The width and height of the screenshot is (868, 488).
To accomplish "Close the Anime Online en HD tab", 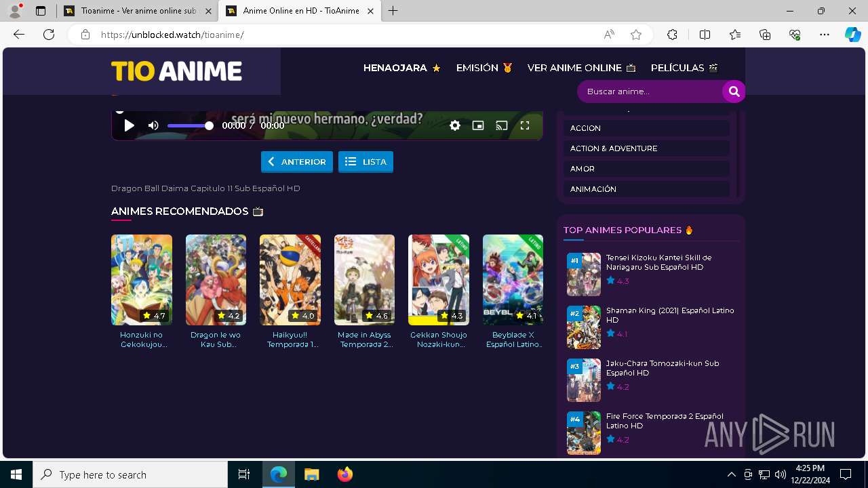I will [x=370, y=11].
